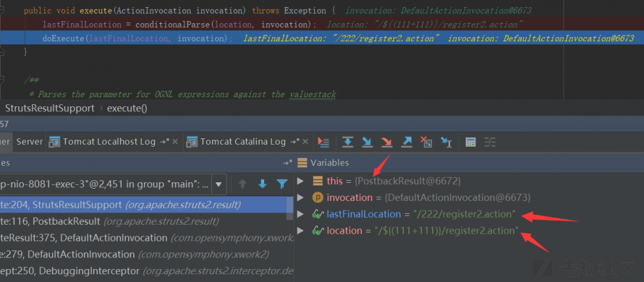This screenshot has height=282, width=644.
Task: Toggle the frames filter funnel icon
Action: click(x=281, y=183)
